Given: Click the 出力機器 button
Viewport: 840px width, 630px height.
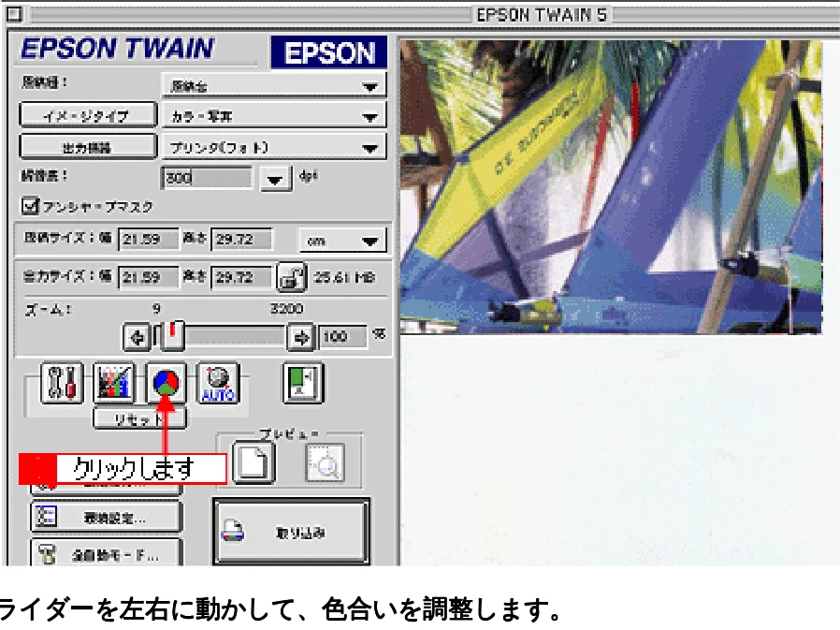Looking at the screenshot, I should tap(88, 147).
